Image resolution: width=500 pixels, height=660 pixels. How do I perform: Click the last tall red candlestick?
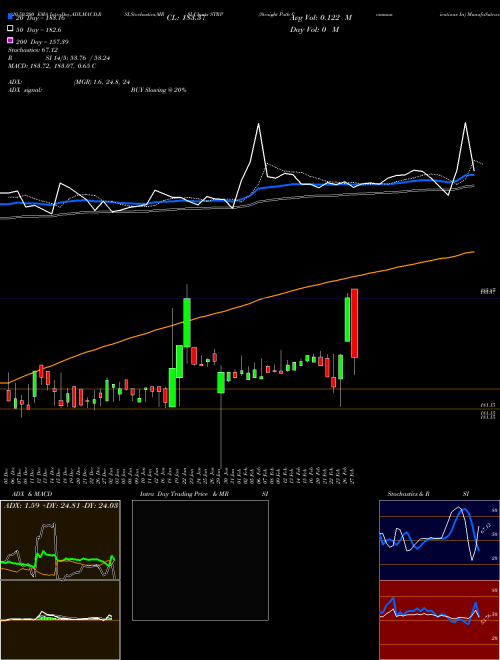pyautogui.click(x=354, y=323)
